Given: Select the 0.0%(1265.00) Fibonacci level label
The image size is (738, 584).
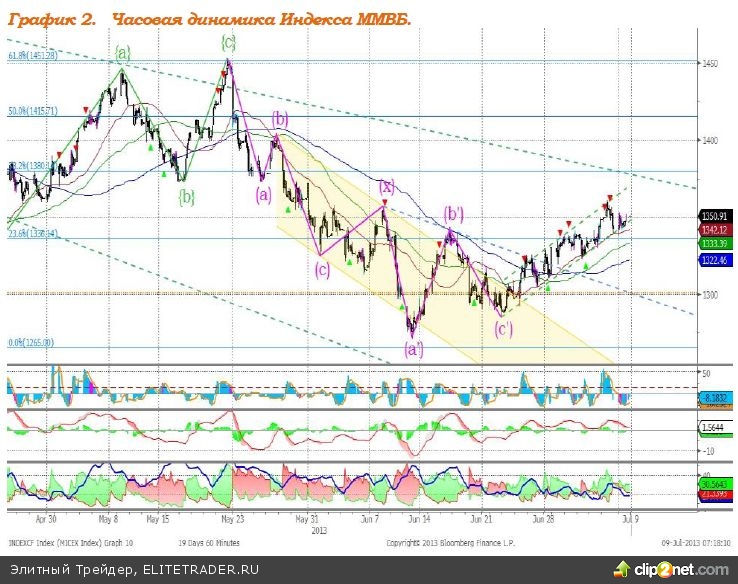Looking at the screenshot, I should tap(31, 343).
